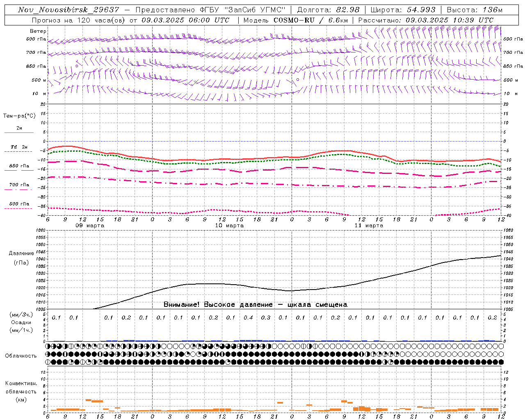This screenshot has width=525, height=420.
Task: Click the 700 гПа temperature legend label
Action: [19, 185]
